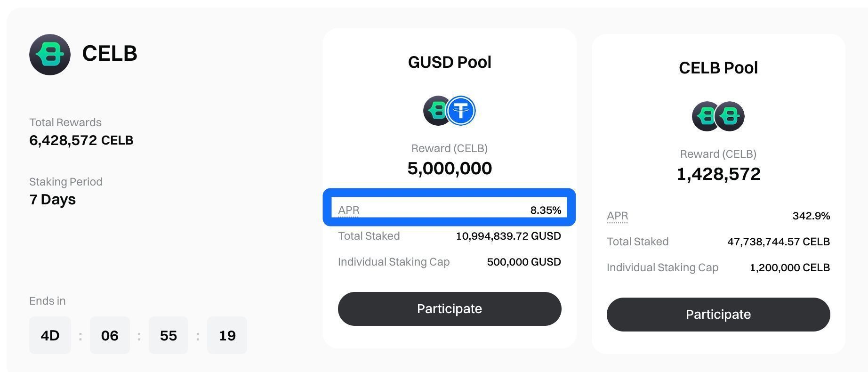Click the right CELB coin icon in CELB Pool
This screenshot has height=372, width=868.
pos(730,116)
